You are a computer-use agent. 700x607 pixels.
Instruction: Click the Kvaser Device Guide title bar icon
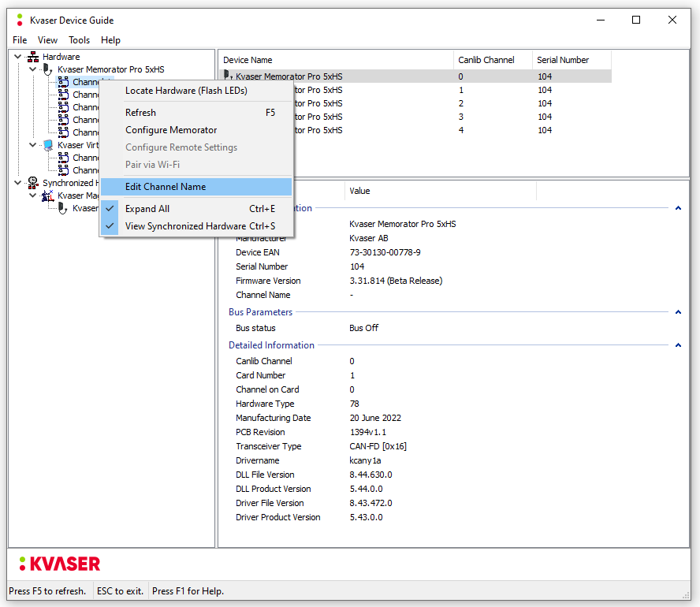tap(19, 20)
